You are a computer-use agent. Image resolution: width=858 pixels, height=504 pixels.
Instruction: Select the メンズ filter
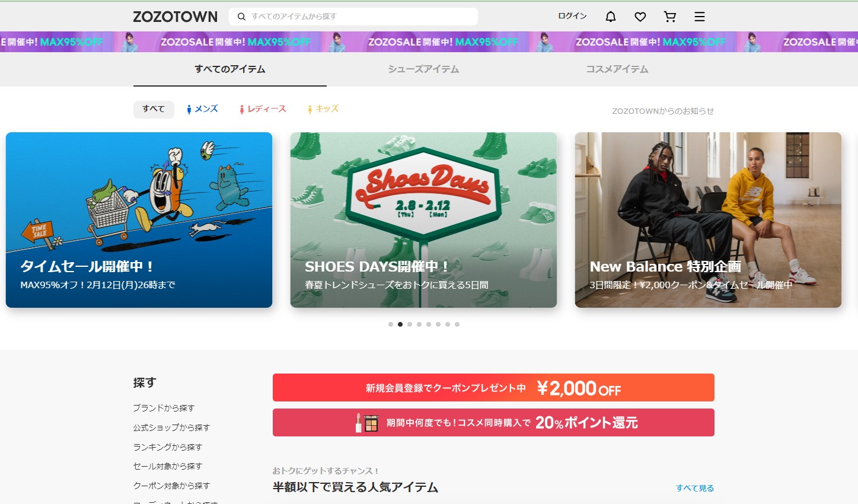point(202,109)
